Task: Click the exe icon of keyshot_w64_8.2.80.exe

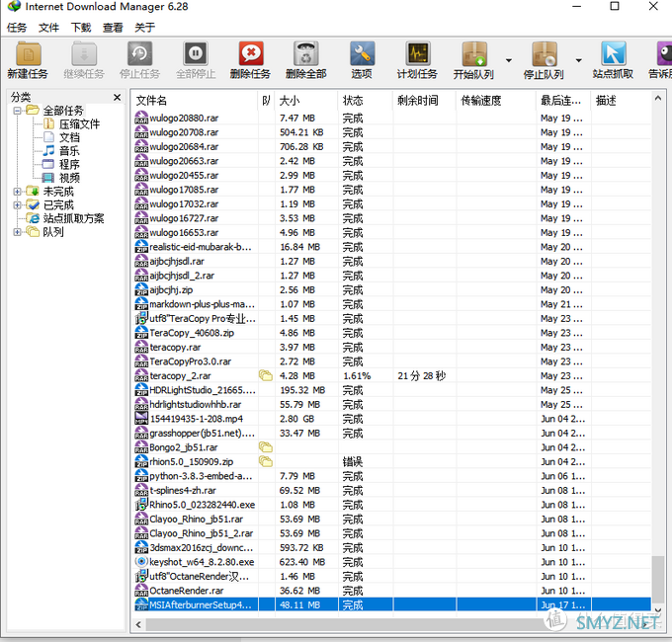Action: pyautogui.click(x=141, y=562)
